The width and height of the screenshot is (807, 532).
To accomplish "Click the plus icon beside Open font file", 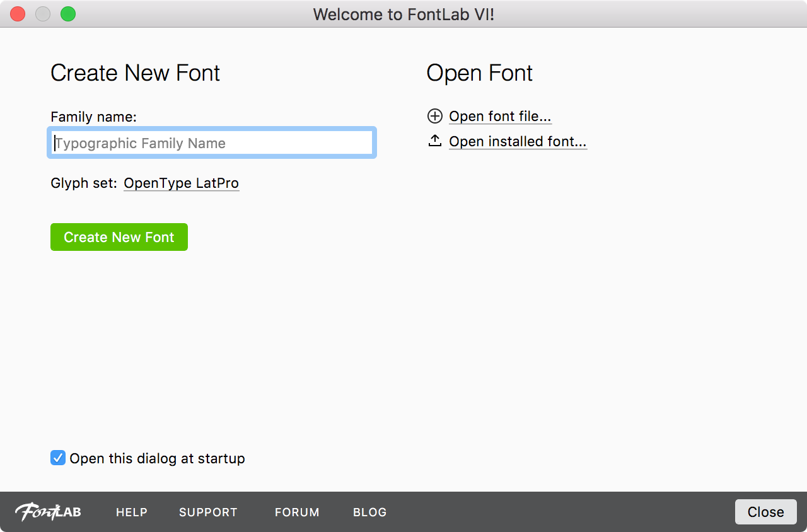I will (435, 116).
